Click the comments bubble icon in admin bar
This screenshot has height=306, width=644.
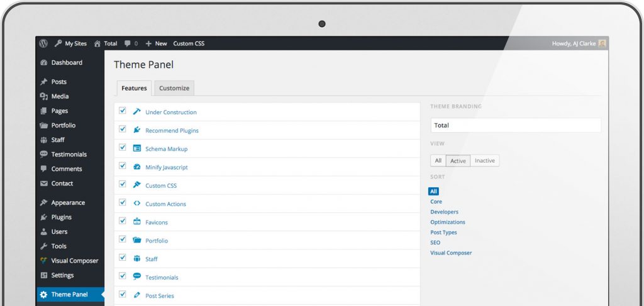coord(128,43)
